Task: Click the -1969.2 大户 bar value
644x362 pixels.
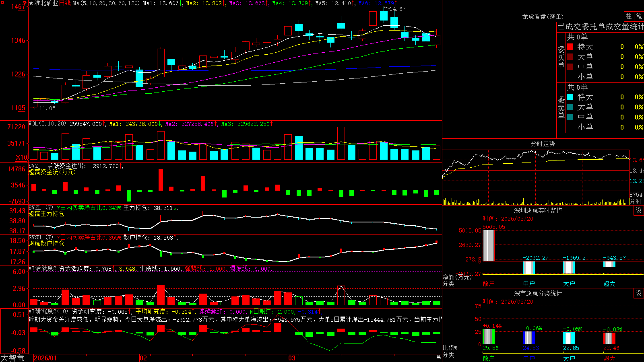Action: [574, 258]
